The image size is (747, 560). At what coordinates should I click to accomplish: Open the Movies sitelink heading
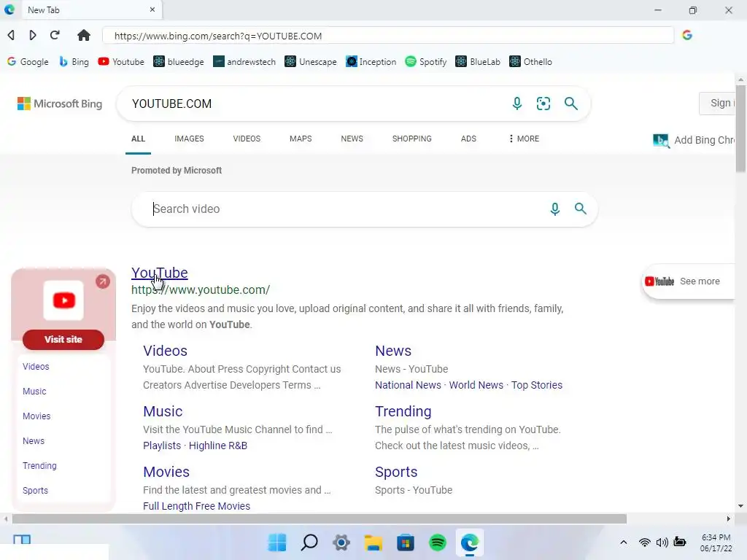pyautogui.click(x=166, y=472)
